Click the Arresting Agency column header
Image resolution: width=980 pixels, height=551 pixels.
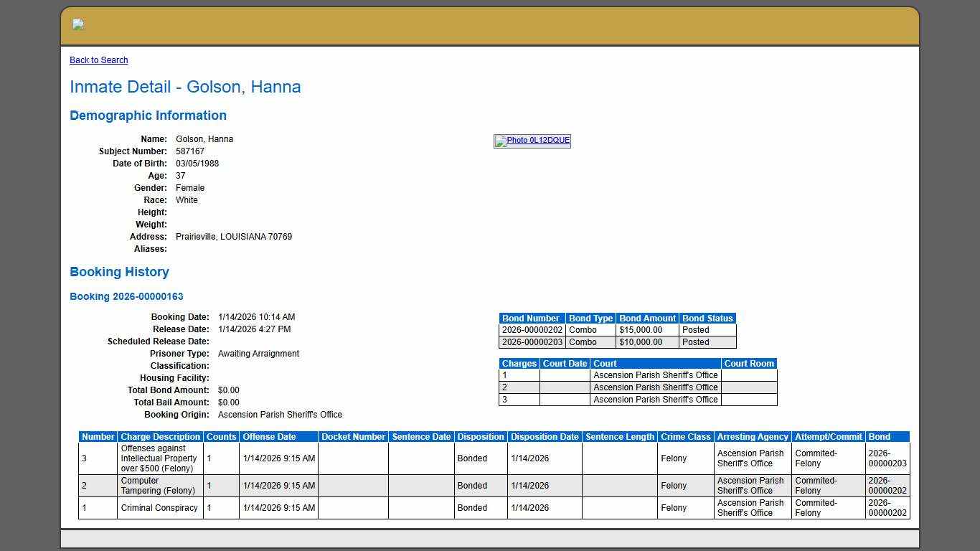752,437
